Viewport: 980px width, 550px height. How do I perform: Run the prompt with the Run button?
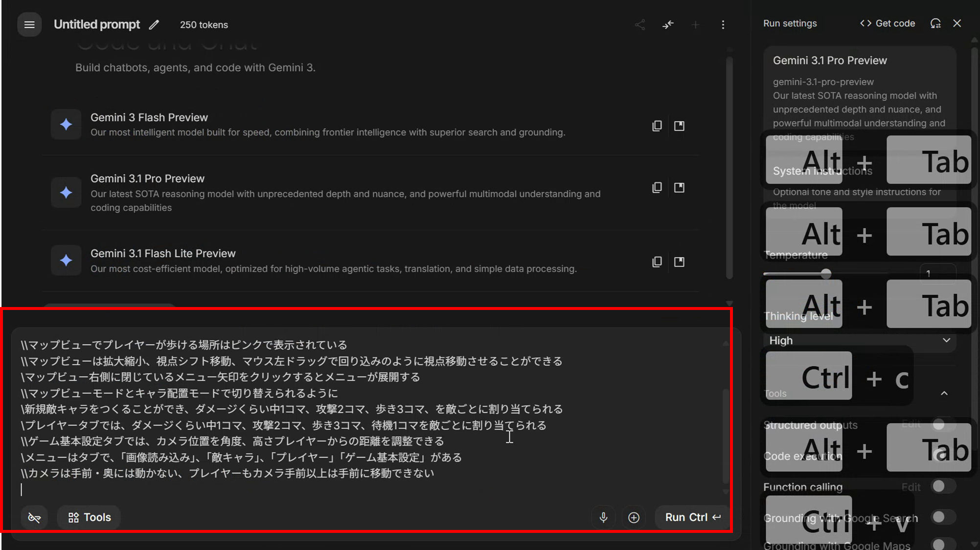tap(693, 517)
